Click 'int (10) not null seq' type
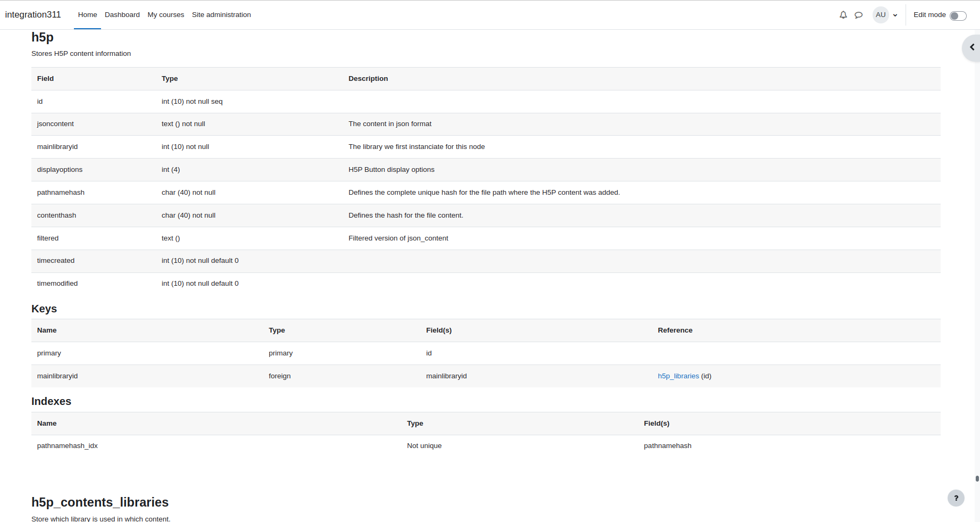The height and width of the screenshot is (522, 980). pyautogui.click(x=192, y=102)
